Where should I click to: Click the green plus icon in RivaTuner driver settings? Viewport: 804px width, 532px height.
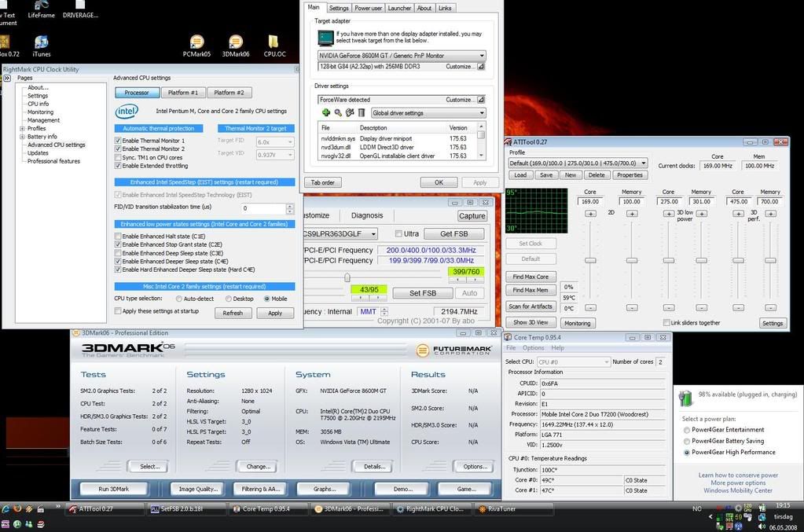(x=325, y=112)
